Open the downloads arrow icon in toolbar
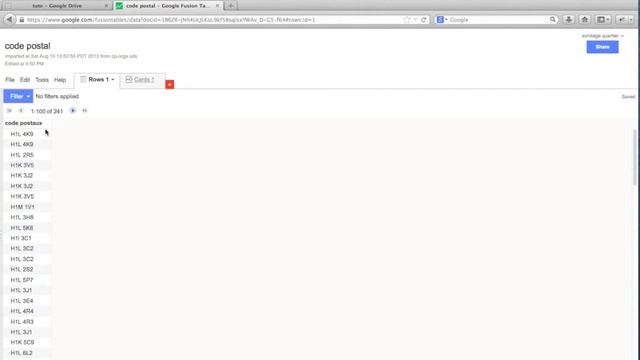Image resolution: width=640 pixels, height=360 pixels. 569,19
